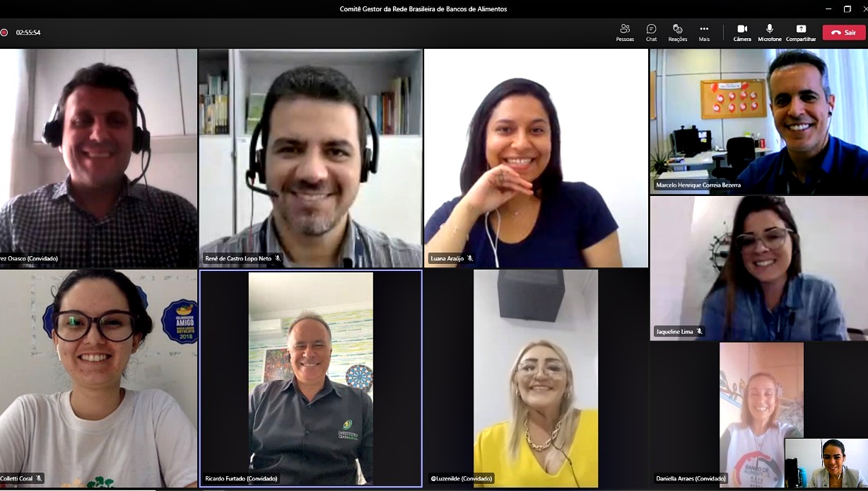Select the Osasco guest's video tile
The width and height of the screenshot is (868, 491).
(x=98, y=158)
